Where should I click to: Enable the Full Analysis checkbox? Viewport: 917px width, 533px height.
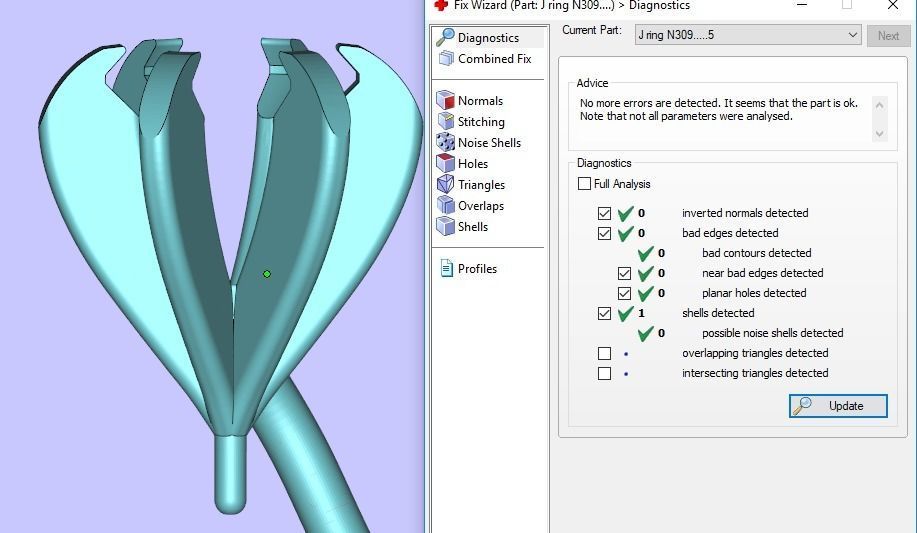tap(584, 184)
